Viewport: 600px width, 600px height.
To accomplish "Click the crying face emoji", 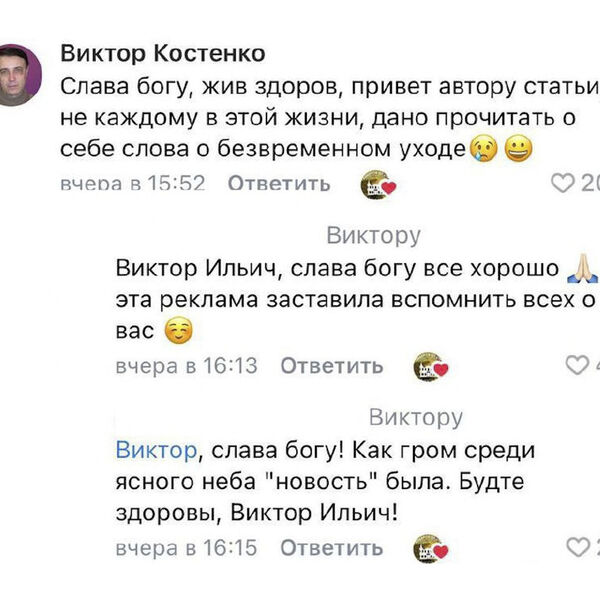I will point(484,149).
